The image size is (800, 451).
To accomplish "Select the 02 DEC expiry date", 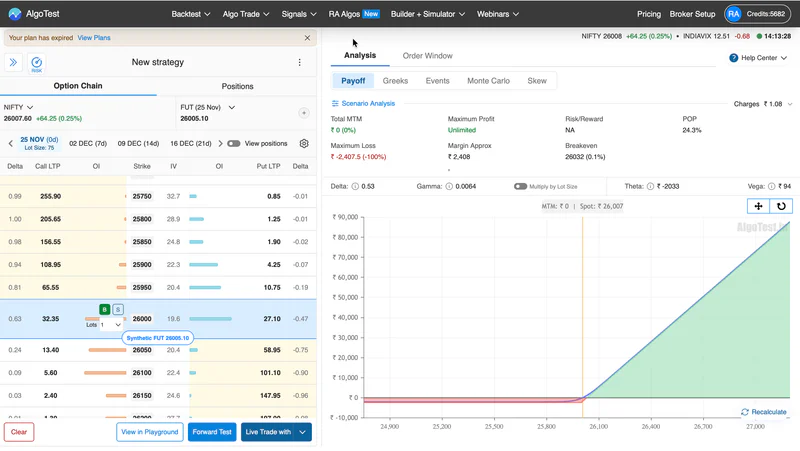I will click(x=88, y=143).
